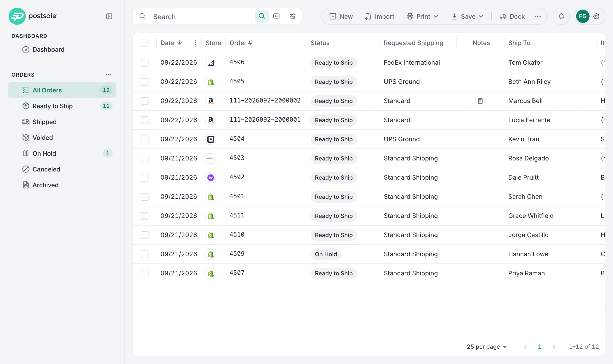Image resolution: width=613 pixels, height=364 pixels.
Task: Toggle the select-all orders checkbox
Action: pos(145,43)
